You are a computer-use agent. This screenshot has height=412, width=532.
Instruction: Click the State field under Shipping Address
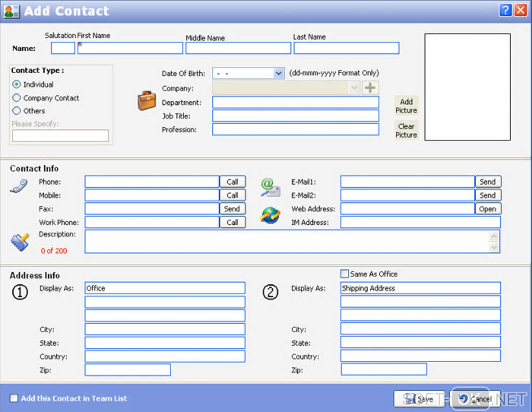click(420, 342)
